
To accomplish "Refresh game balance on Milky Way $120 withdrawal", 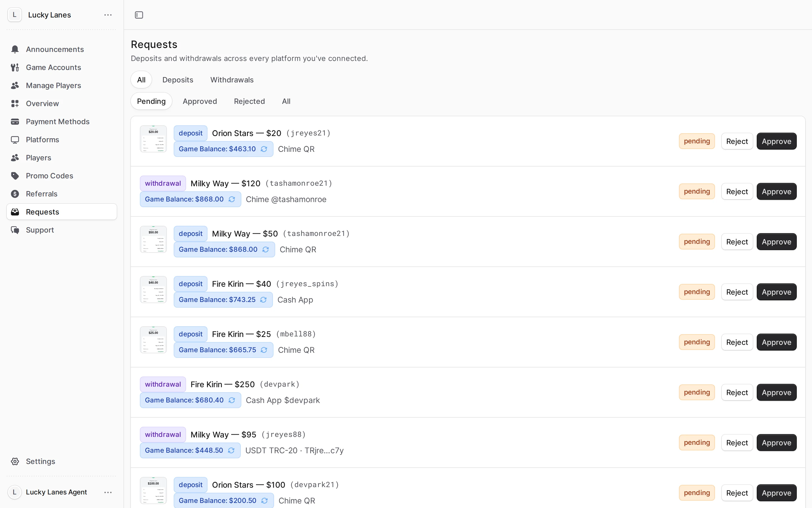I will click(232, 199).
